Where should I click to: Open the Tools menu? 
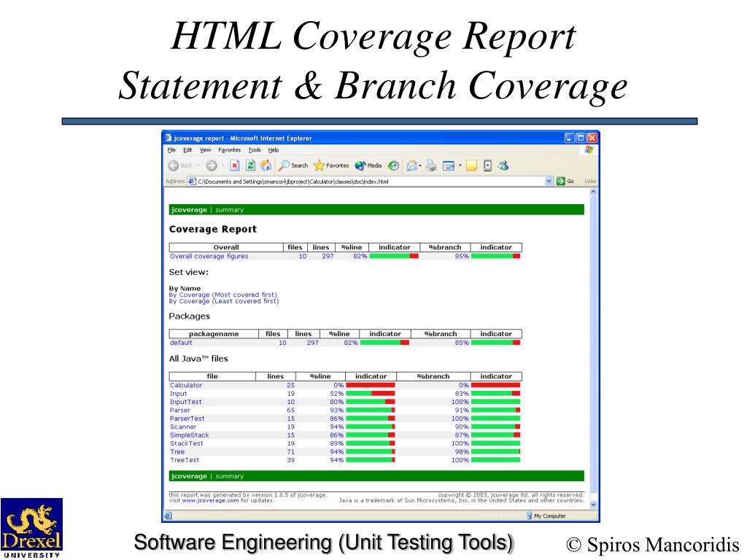[x=255, y=150]
